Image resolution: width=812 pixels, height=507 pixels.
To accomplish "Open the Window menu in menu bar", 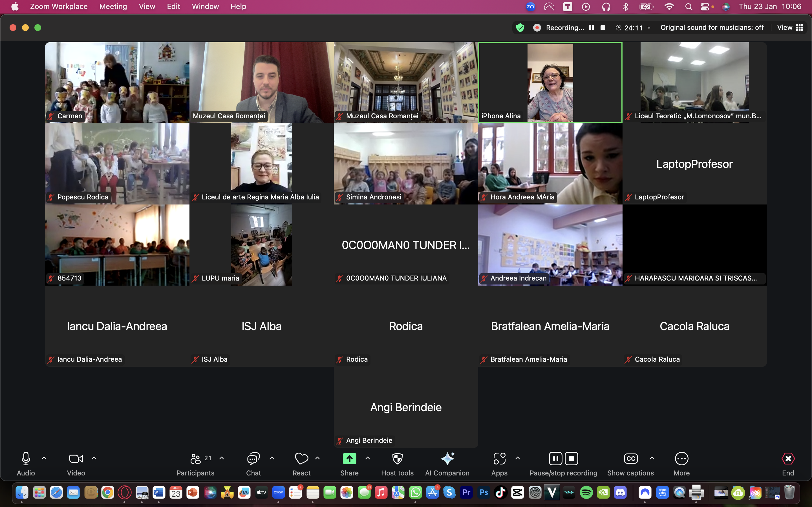I will click(205, 6).
